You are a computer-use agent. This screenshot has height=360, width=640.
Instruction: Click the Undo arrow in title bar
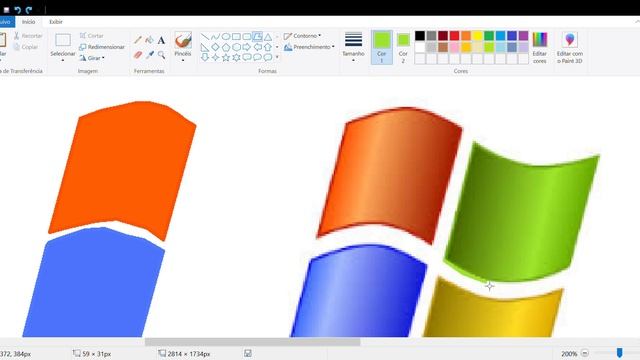tap(18, 9)
